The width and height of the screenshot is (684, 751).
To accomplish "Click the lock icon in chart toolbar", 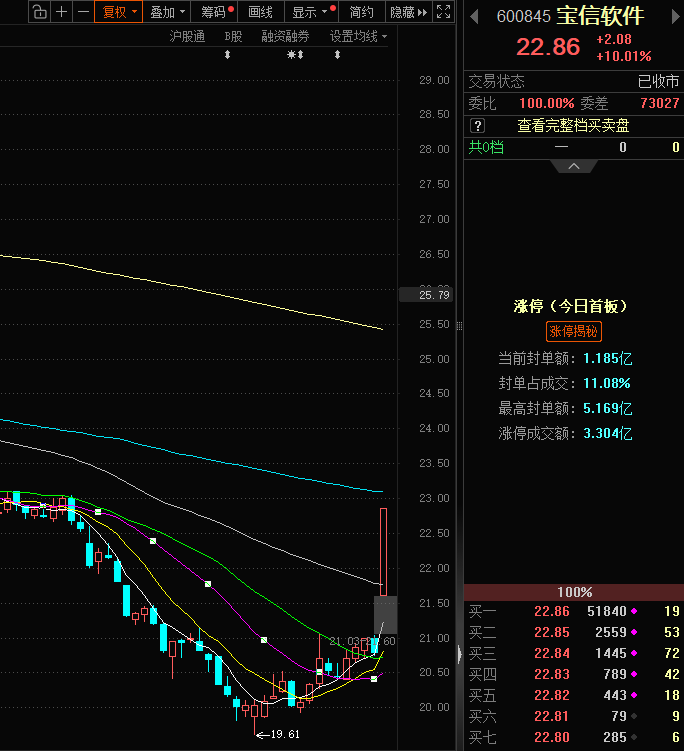I will click(x=39, y=12).
